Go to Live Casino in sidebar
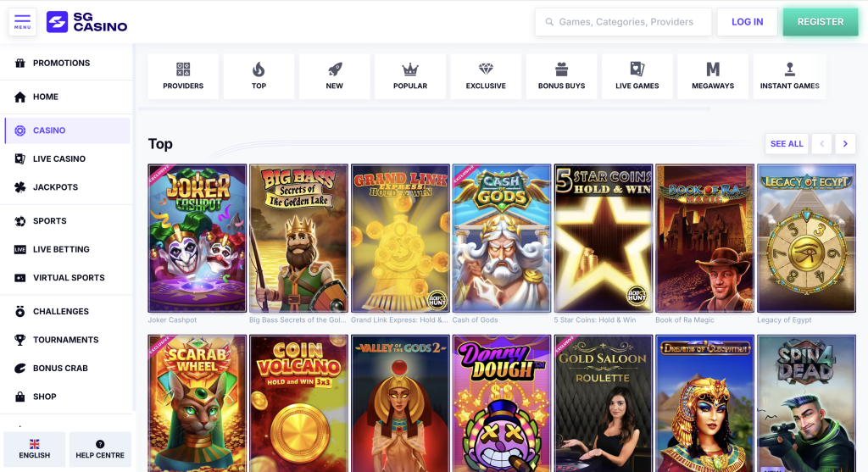This screenshot has width=868, height=472. (x=58, y=159)
